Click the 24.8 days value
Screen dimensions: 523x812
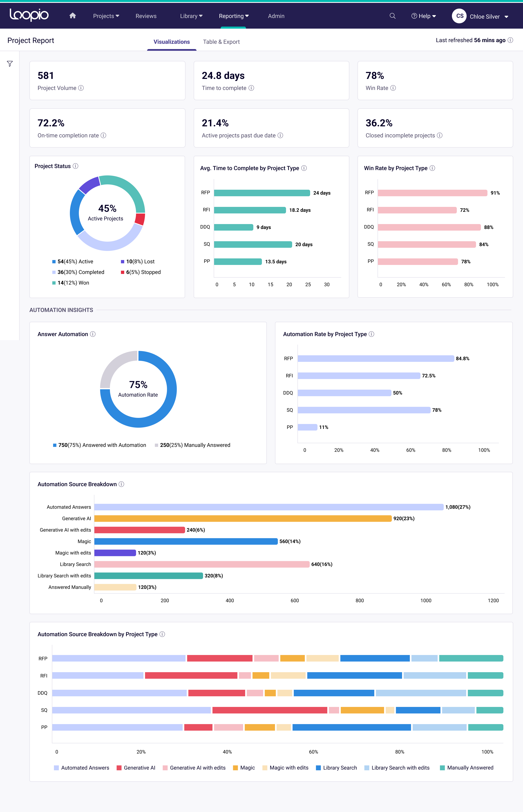[x=223, y=75]
